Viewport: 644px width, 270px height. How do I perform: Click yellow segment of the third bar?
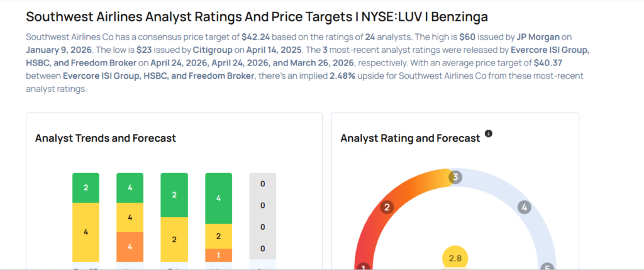click(x=174, y=239)
